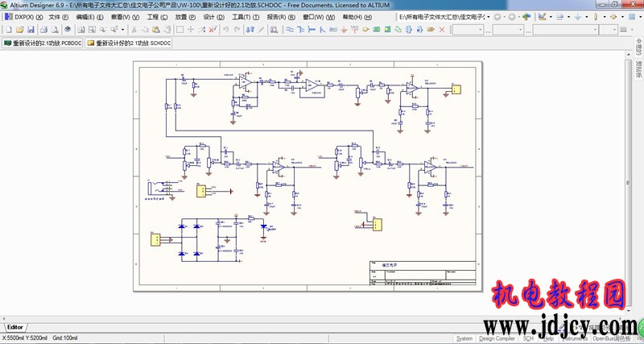Click the Copy icon
The image size is (644, 344).
(x=145, y=30)
